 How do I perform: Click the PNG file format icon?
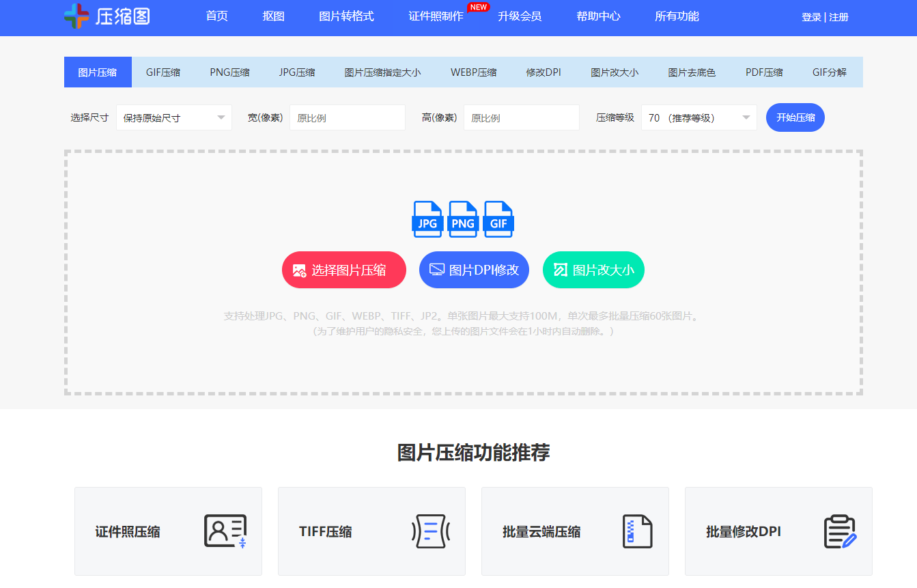(x=463, y=219)
